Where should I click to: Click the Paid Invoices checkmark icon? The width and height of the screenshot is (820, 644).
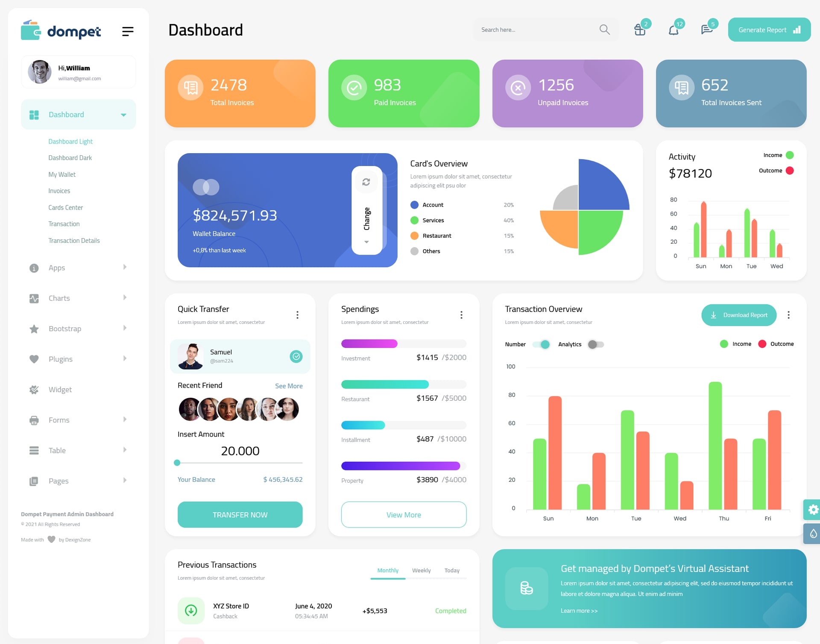coord(354,87)
